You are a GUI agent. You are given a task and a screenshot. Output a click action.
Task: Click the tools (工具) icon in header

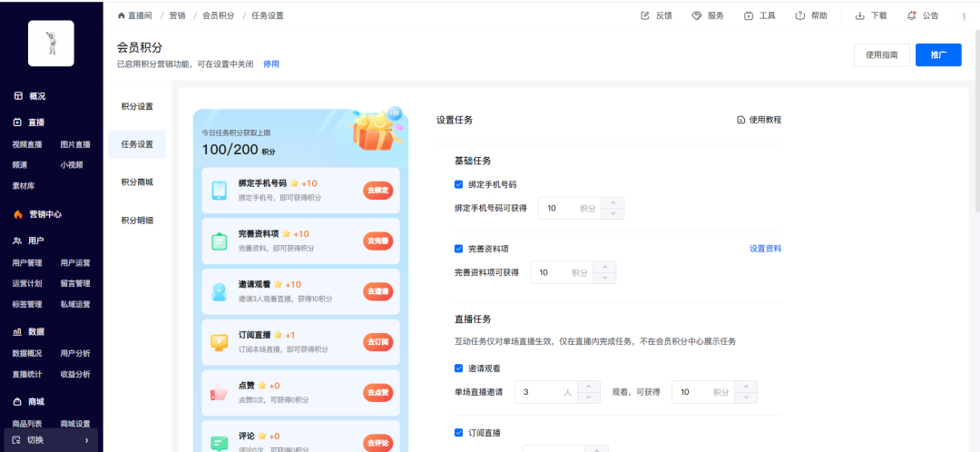pos(749,15)
